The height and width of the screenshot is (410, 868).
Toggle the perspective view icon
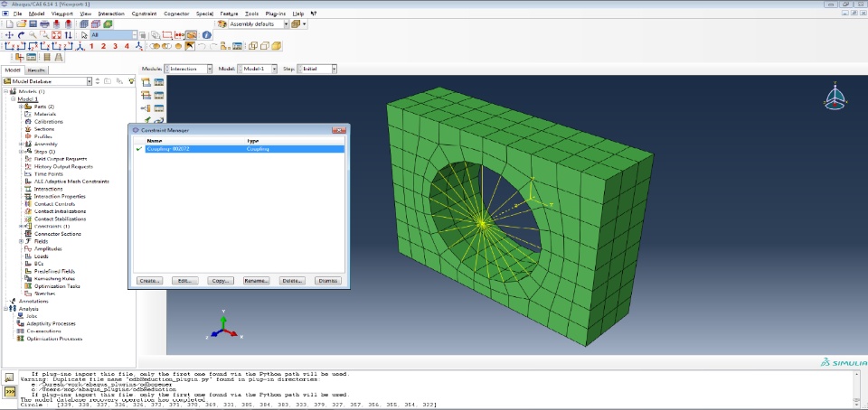tap(59, 58)
